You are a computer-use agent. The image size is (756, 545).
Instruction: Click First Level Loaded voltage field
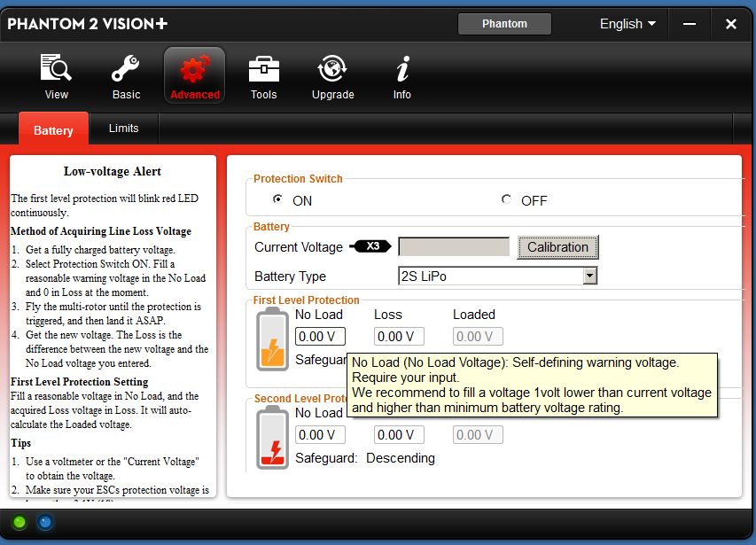(x=478, y=337)
